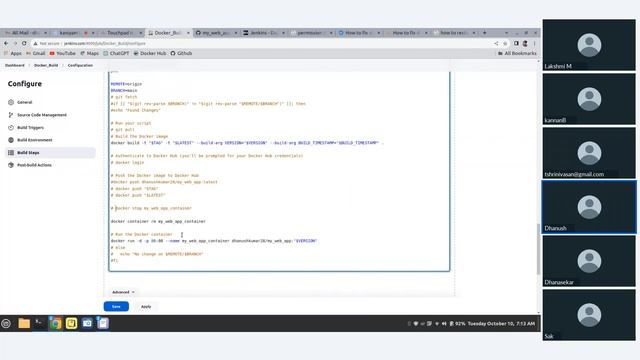Expand the Advanced dropdown below script
This screenshot has height=360, width=640.
(123, 292)
